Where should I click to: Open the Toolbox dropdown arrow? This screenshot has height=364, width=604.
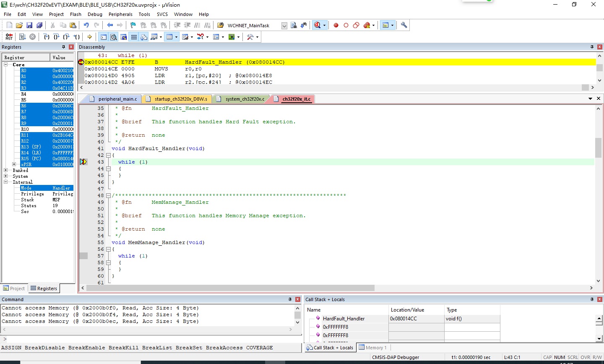[257, 37]
